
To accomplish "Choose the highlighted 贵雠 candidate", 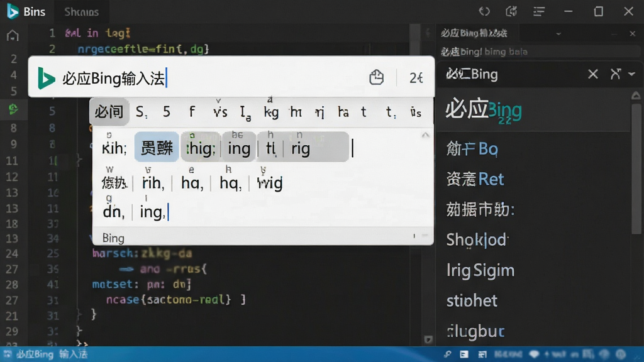I will [x=157, y=147].
